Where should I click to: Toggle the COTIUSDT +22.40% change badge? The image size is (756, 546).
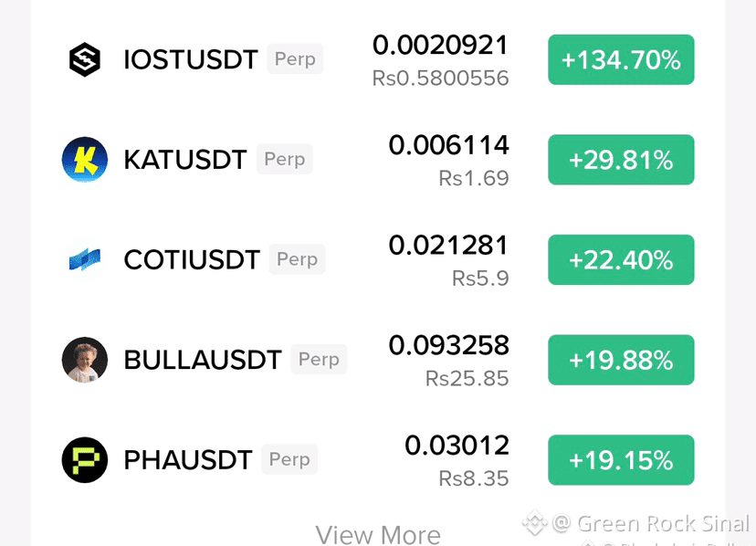tap(621, 260)
